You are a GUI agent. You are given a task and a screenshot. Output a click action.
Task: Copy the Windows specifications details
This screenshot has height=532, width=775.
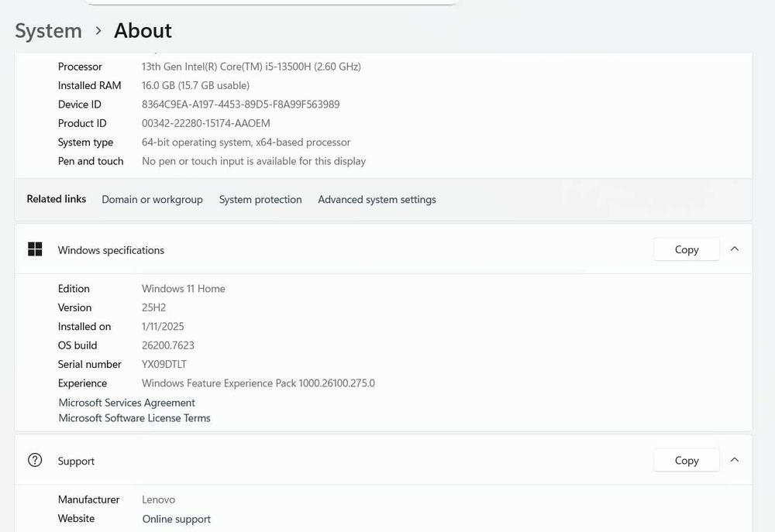[687, 249]
